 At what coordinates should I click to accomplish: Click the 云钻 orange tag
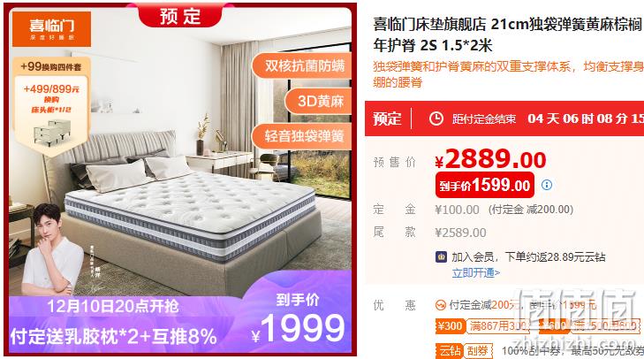click(x=450, y=351)
